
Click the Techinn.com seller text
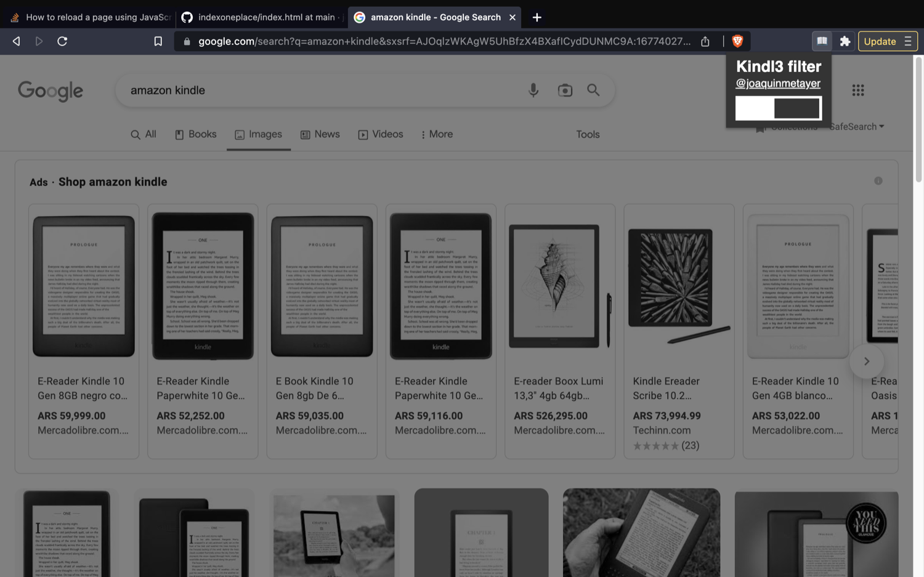tap(662, 430)
